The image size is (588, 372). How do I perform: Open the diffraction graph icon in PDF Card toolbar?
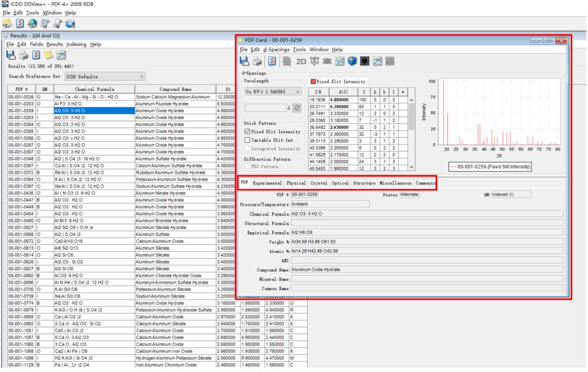(377, 61)
